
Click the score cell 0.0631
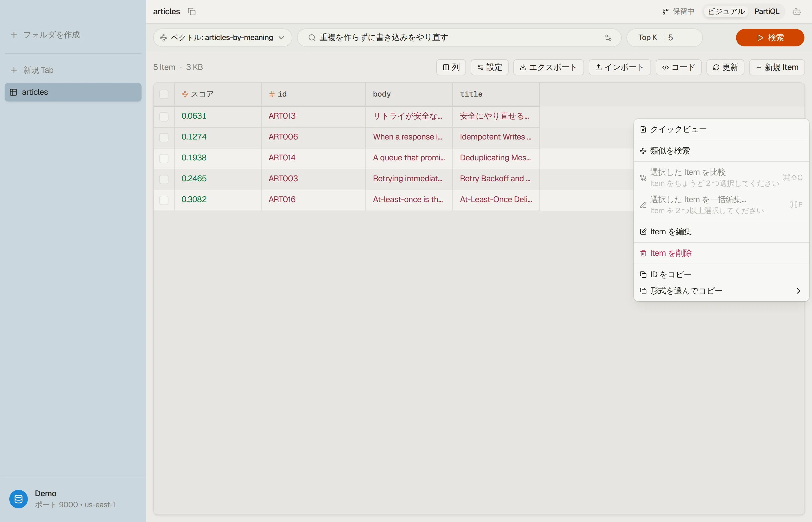coord(217,117)
